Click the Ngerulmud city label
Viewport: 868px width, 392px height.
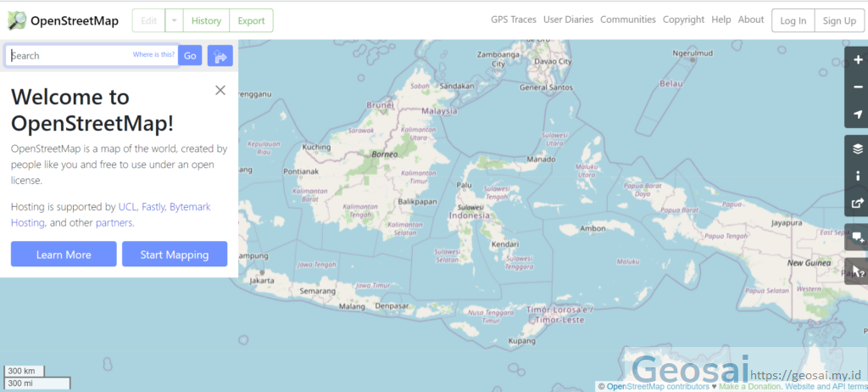pyautogui.click(x=693, y=53)
